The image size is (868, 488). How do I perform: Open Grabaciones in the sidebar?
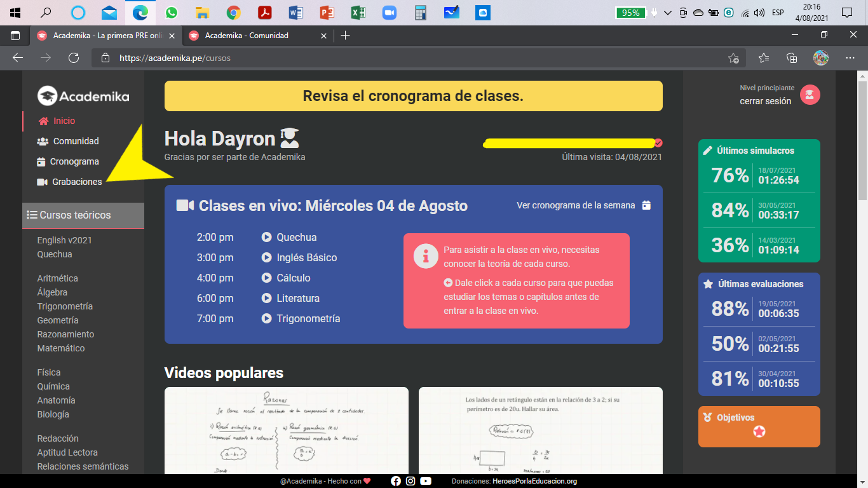69,182
